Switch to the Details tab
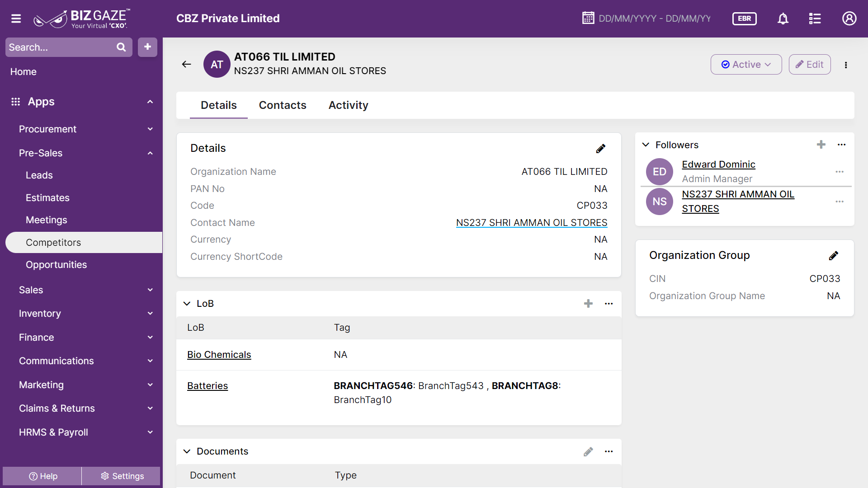The width and height of the screenshot is (868, 488). tap(219, 105)
